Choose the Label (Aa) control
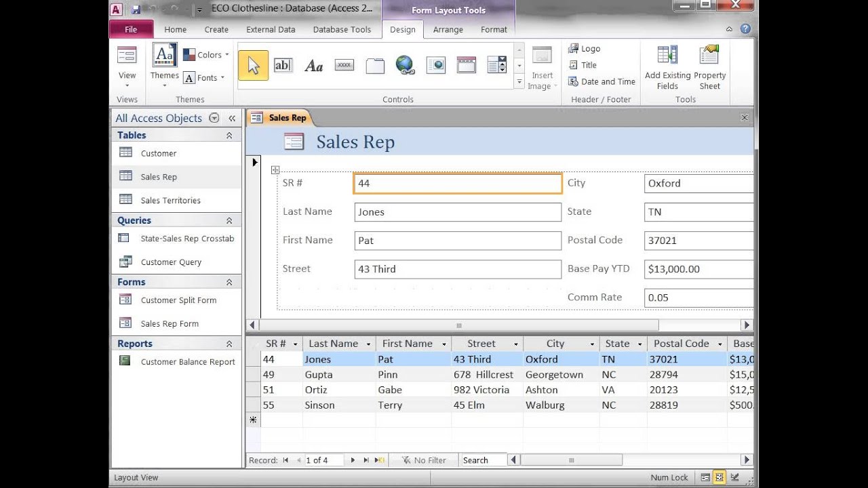Image resolution: width=868 pixels, height=488 pixels. coord(313,65)
